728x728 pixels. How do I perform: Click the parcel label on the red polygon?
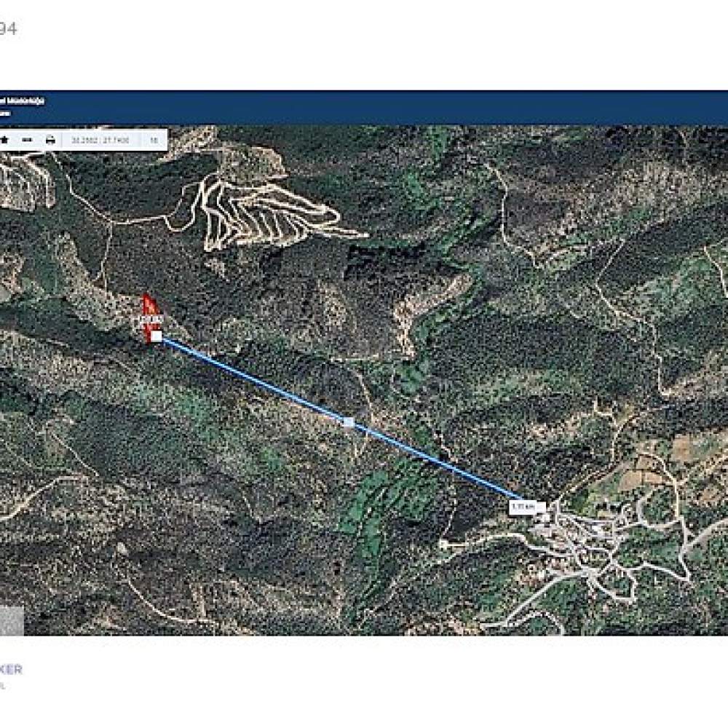pyautogui.click(x=151, y=319)
